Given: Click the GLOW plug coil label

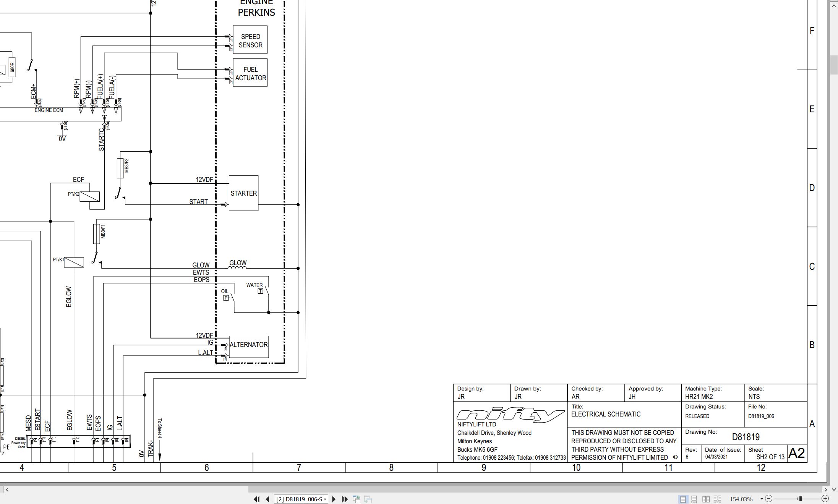Looking at the screenshot, I should 238,263.
